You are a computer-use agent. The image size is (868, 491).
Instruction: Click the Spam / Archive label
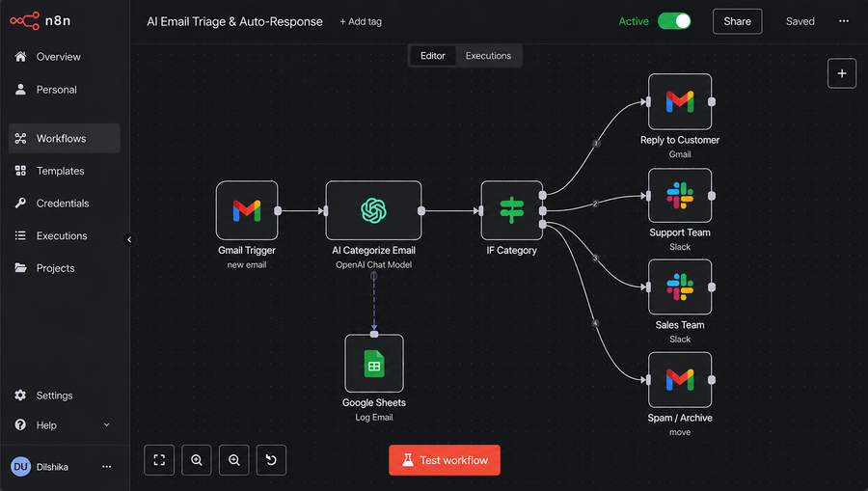click(x=680, y=418)
